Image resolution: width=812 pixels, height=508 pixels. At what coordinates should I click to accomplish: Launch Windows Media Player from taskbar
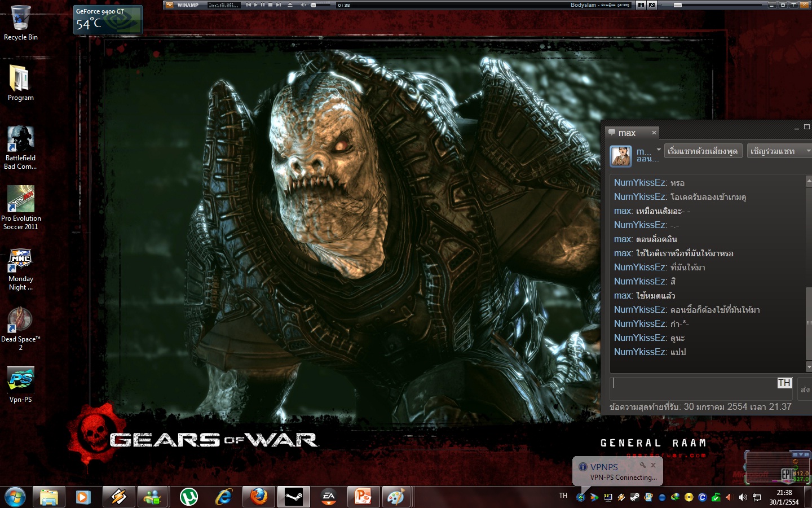(83, 497)
